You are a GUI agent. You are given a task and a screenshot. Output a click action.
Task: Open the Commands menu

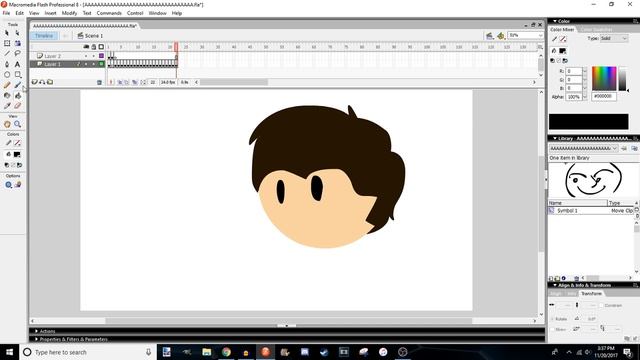[109, 13]
